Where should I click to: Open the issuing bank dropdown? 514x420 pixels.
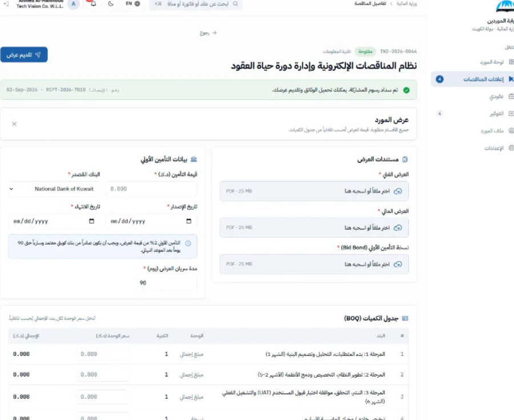pyautogui.click(x=54, y=189)
